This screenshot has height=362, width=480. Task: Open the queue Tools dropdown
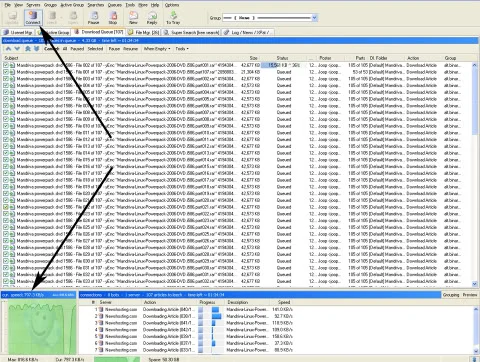[x=182, y=49]
